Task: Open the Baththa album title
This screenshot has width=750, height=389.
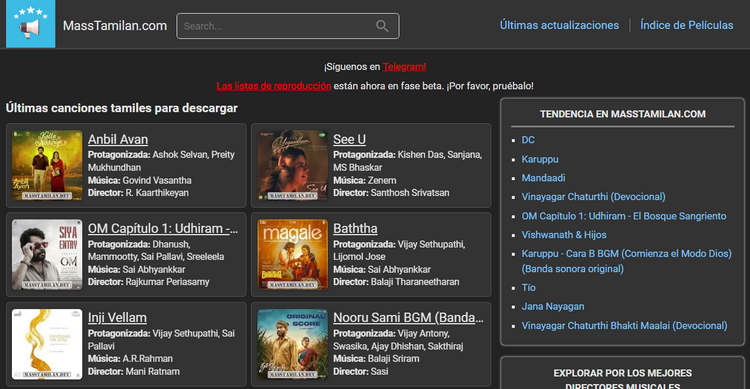Action: pos(355,228)
